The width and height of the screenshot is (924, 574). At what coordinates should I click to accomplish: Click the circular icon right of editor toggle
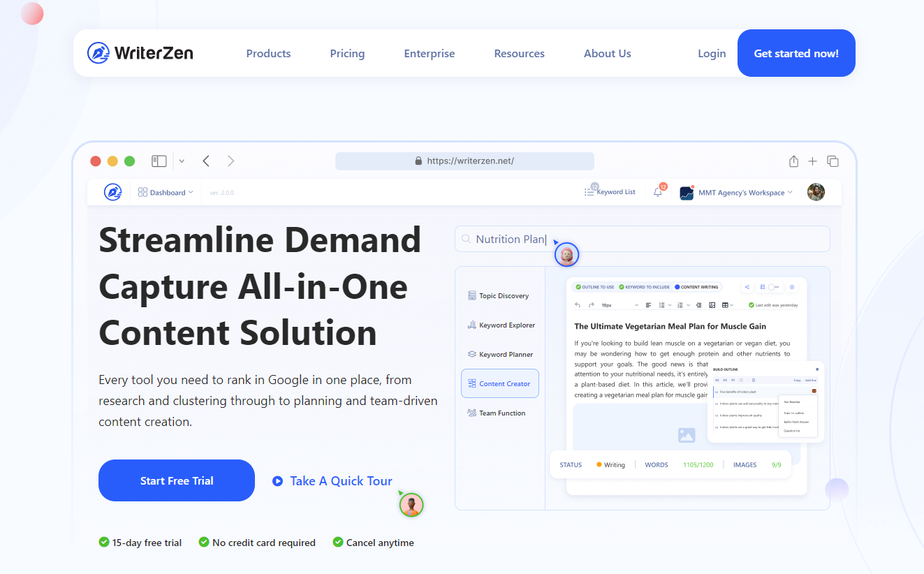coord(792,287)
